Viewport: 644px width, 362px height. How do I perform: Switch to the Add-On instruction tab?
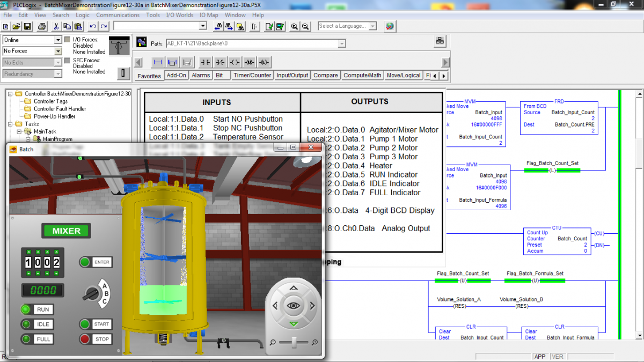[x=177, y=75]
